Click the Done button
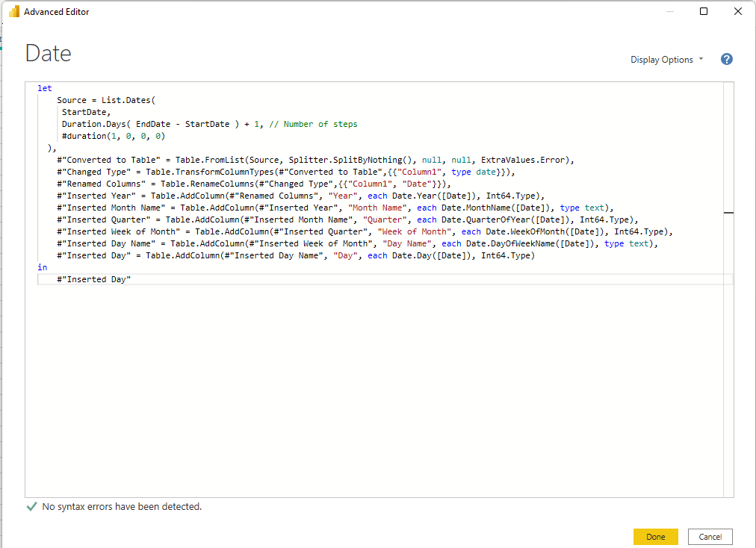The image size is (756, 548). click(656, 537)
